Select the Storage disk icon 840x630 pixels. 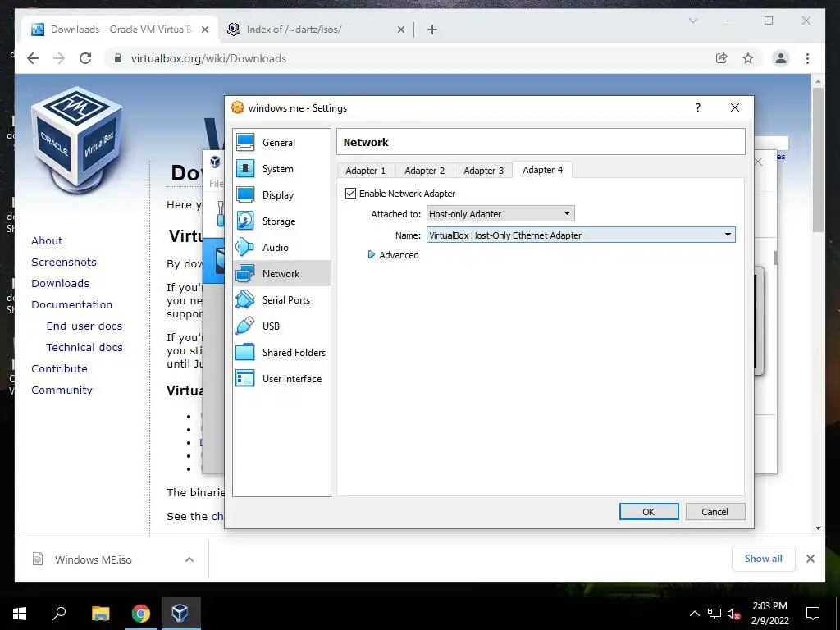coord(245,221)
